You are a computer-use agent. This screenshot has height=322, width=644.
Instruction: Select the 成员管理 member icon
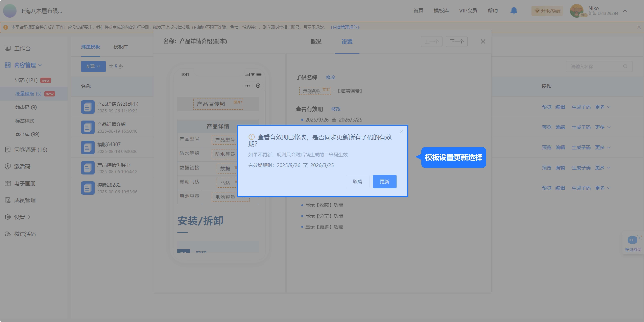8,200
